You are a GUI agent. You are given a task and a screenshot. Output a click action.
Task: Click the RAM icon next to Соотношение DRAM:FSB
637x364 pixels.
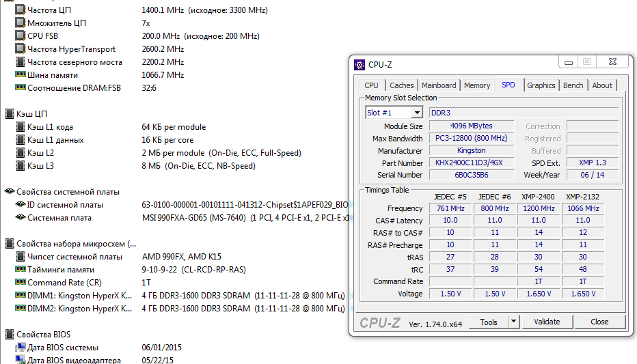[x=20, y=87]
